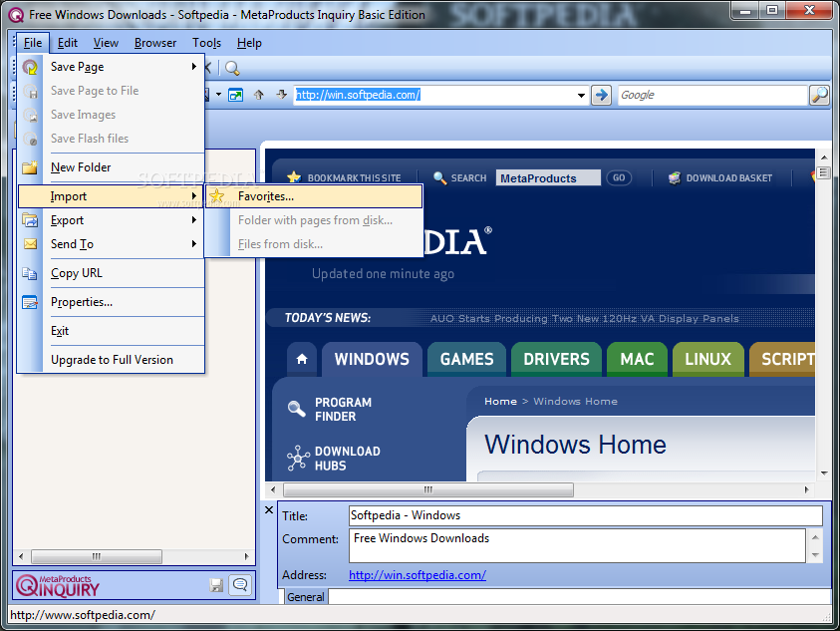Click the Google search input field
The width and height of the screenshot is (840, 631).
tap(712, 95)
